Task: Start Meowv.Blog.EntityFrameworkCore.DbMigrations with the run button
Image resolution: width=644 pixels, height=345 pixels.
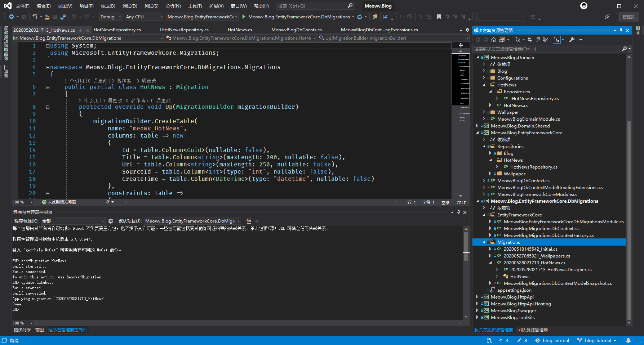Action: click(x=244, y=17)
